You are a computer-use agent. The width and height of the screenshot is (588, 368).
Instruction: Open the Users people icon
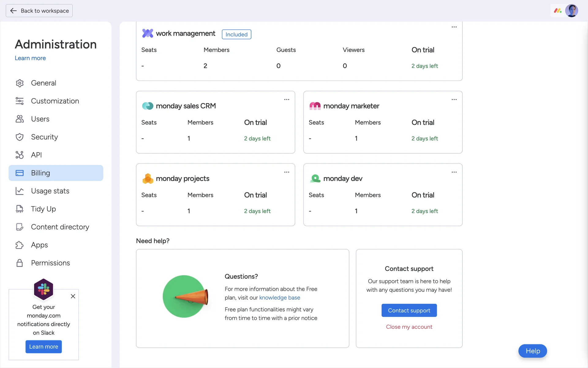tap(20, 119)
